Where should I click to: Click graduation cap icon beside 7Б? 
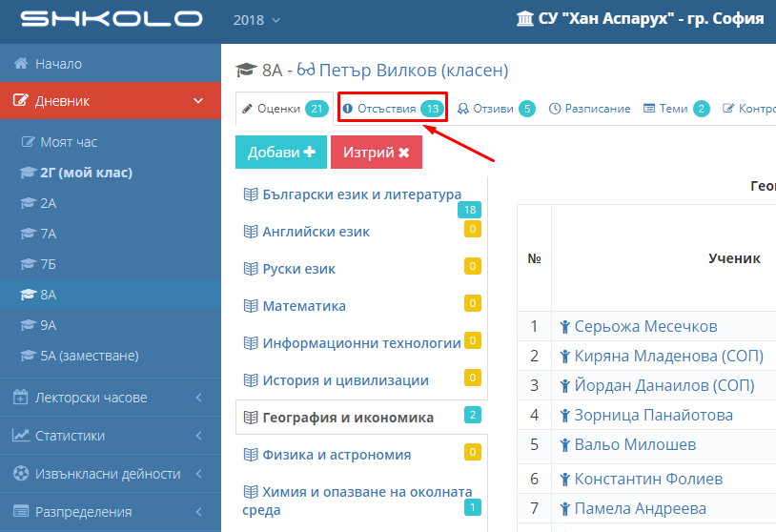(x=29, y=264)
